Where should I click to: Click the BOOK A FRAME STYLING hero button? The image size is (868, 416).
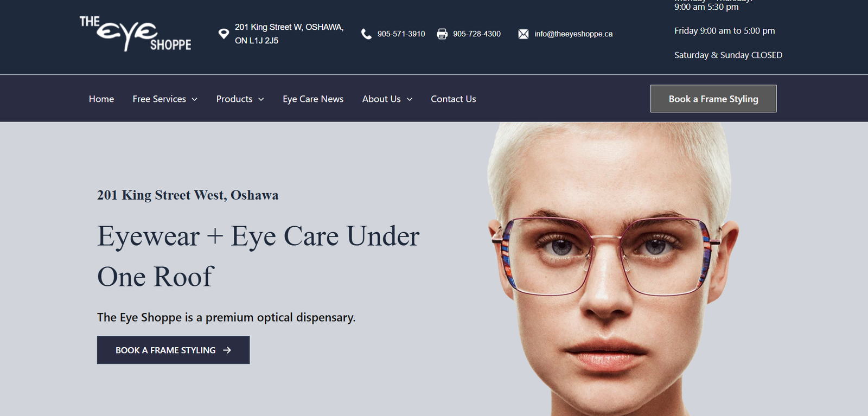pyautogui.click(x=173, y=350)
